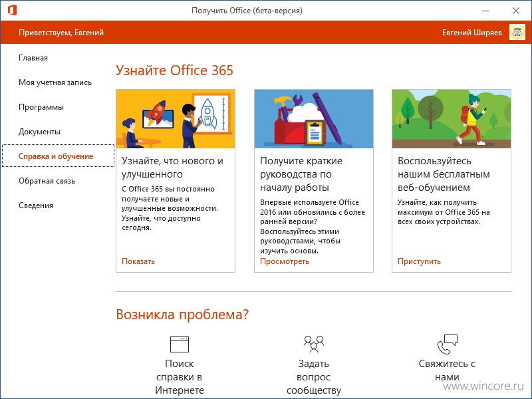Go to Моя учетная запись

coord(55,82)
